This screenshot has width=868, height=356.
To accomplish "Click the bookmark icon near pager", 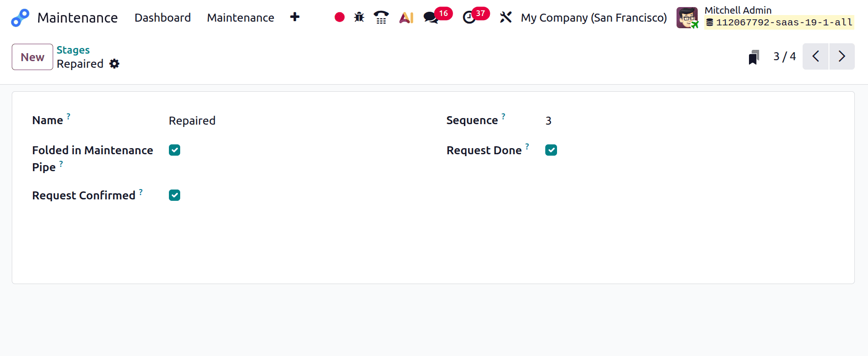I will (x=754, y=57).
